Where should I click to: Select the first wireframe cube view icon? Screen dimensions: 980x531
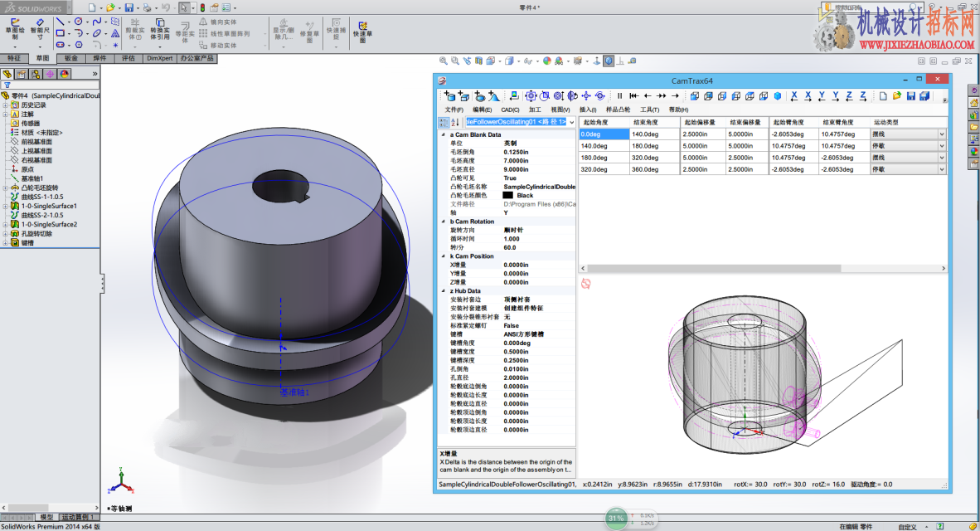695,95
